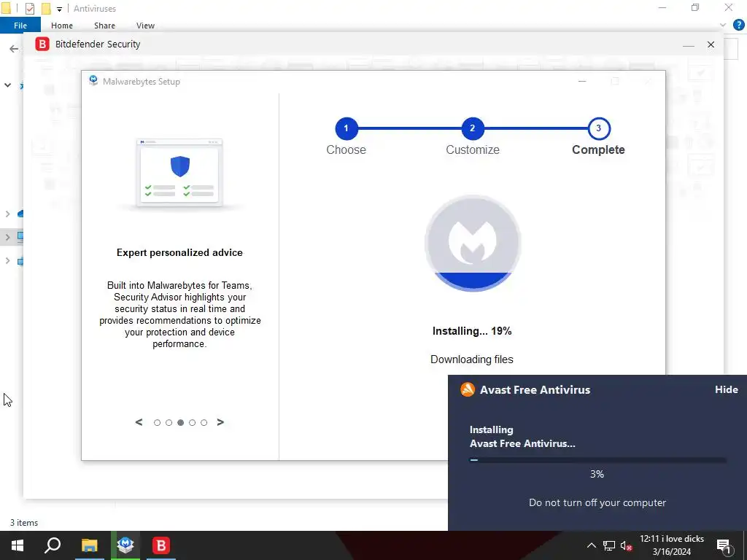Go to previous Malwarebytes feature slide
This screenshot has height=560, width=747.
tap(139, 422)
